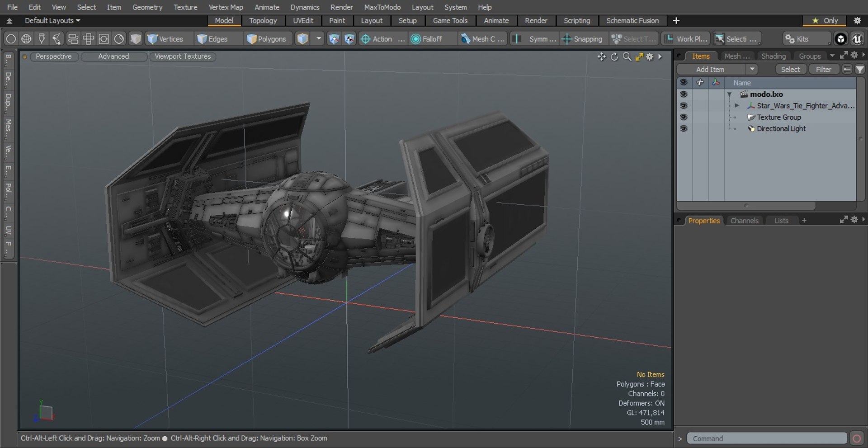868x448 pixels.
Task: Toggle visibility of Star_Wars_Tie_Fighter item
Action: (x=684, y=106)
